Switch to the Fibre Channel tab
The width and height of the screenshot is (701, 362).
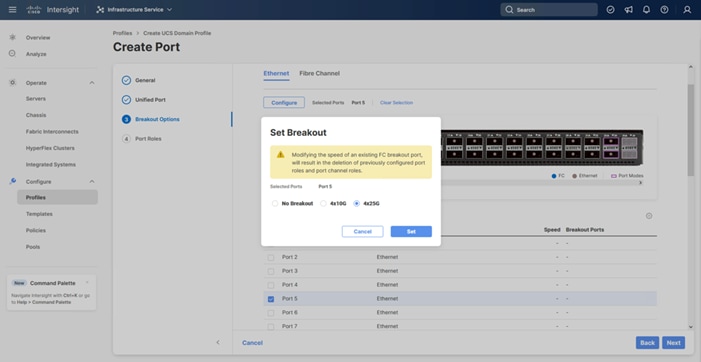tap(320, 73)
